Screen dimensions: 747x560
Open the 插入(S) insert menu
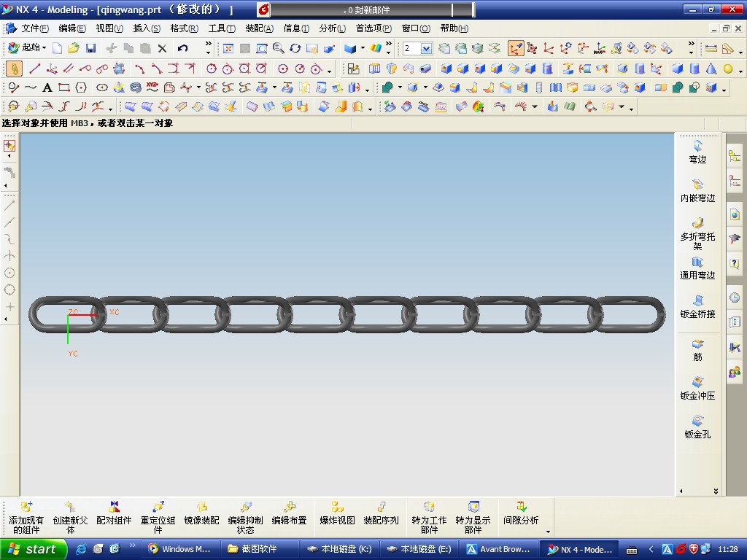146,28
